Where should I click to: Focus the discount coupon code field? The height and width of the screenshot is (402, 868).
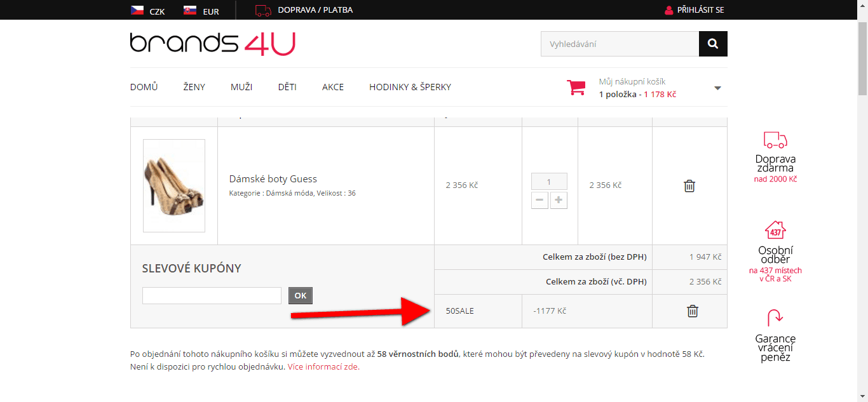(212, 295)
